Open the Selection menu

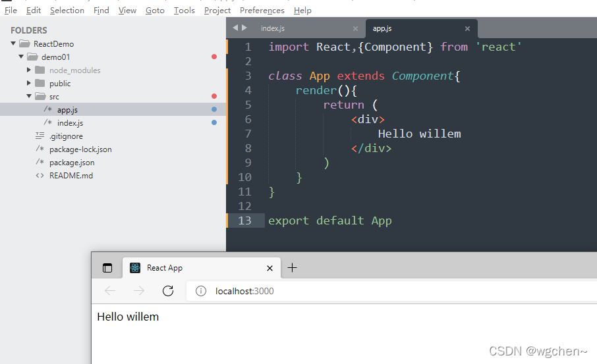[67, 11]
